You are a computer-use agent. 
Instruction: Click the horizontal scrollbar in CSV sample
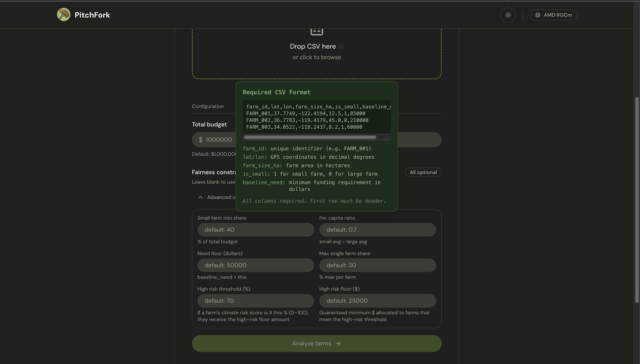coord(310,137)
